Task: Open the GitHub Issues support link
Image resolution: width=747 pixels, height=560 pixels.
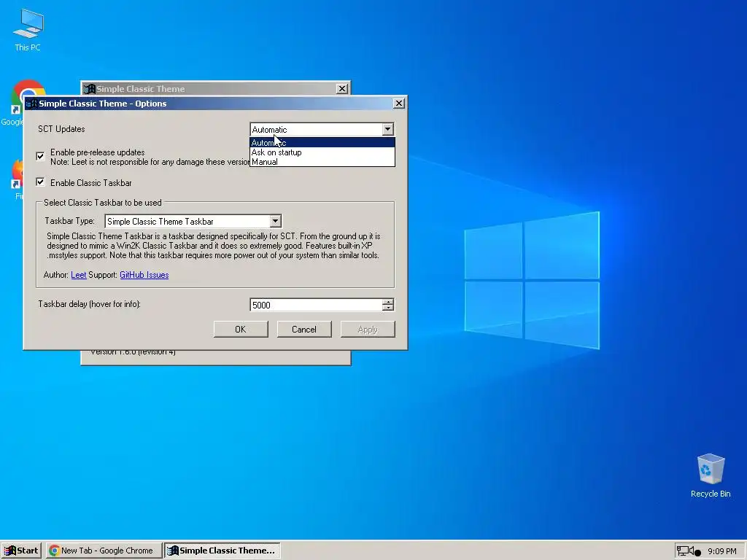Action: point(144,275)
